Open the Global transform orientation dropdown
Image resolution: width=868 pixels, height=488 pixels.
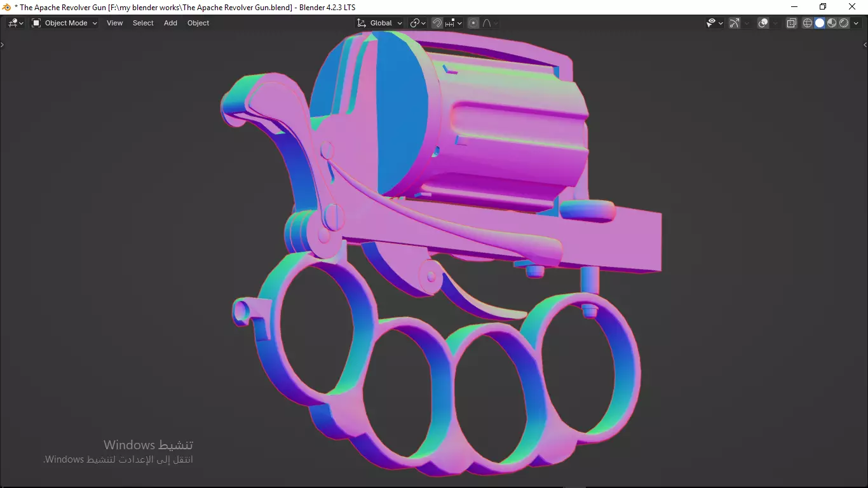tap(379, 23)
